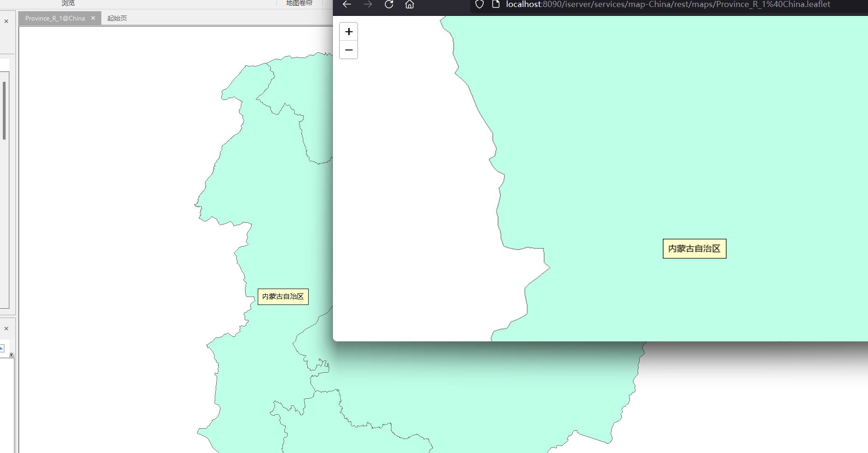Click the localhost address bar URL
The width and height of the screenshot is (868, 453).
[x=668, y=5]
